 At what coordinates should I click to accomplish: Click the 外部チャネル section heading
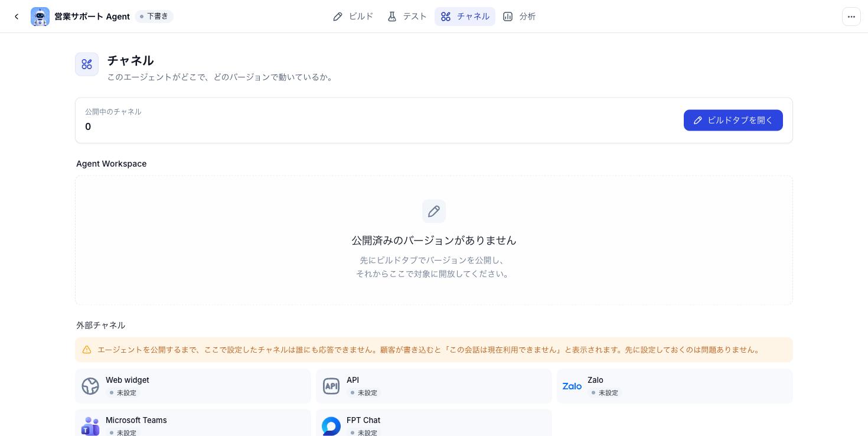pyautogui.click(x=101, y=326)
